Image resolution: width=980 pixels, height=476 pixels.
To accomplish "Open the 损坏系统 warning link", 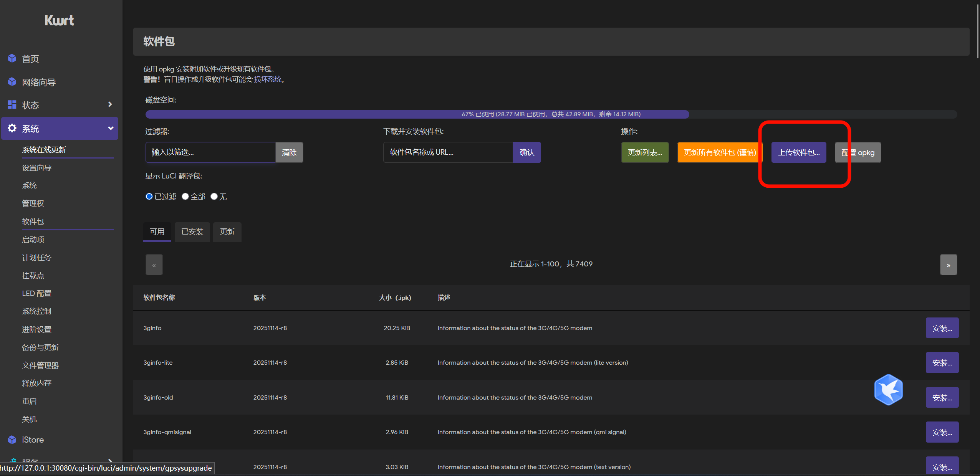I will click(268, 79).
